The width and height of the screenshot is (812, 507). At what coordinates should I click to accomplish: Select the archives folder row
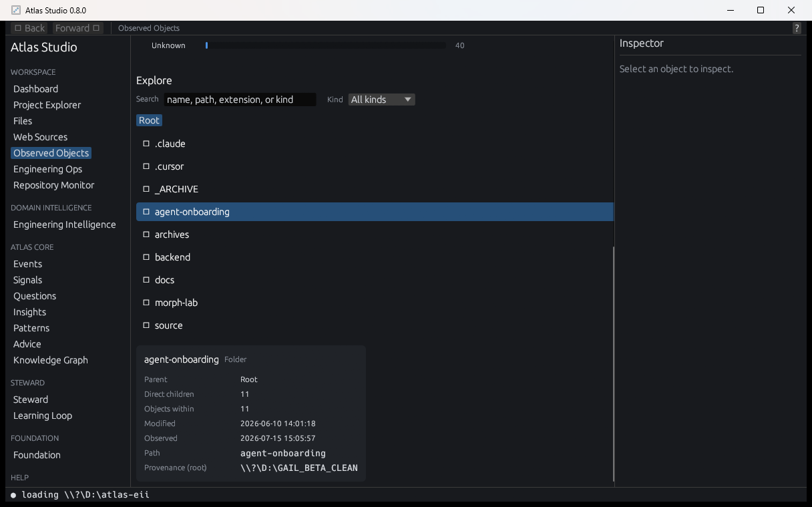(x=375, y=234)
